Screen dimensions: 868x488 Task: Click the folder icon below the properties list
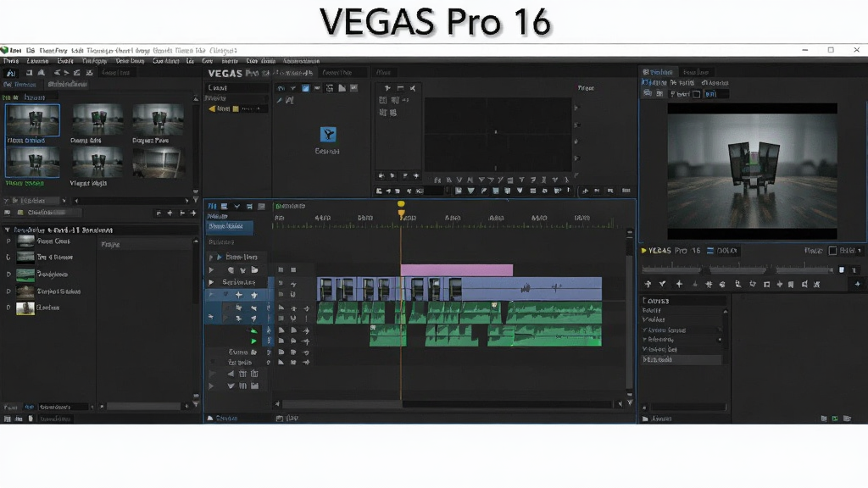(x=645, y=419)
